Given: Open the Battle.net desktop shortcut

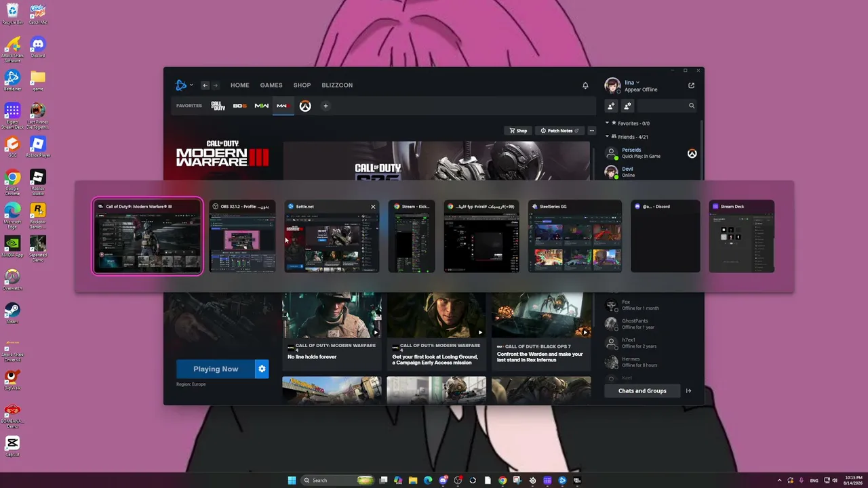Looking at the screenshot, I should coord(12,81).
